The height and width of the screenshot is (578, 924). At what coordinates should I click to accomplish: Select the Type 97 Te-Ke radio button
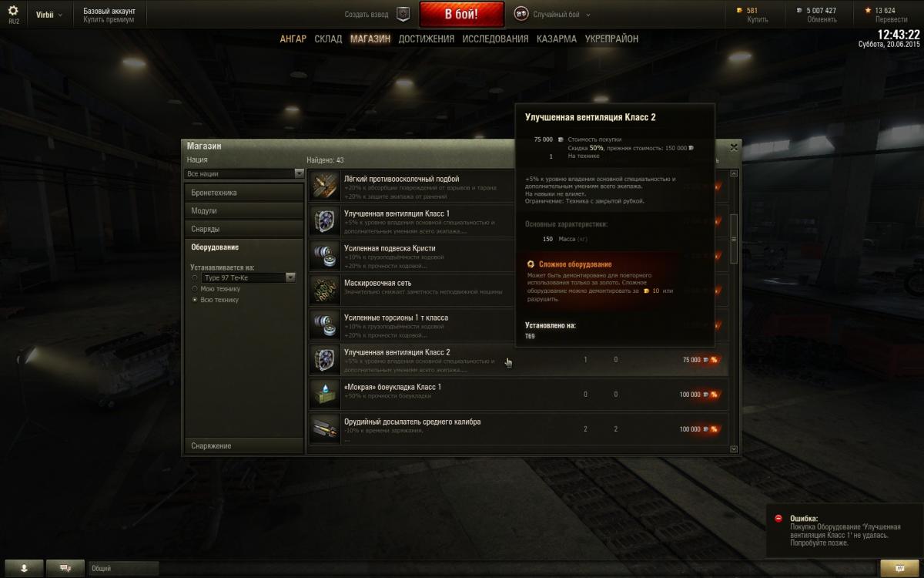coord(195,277)
